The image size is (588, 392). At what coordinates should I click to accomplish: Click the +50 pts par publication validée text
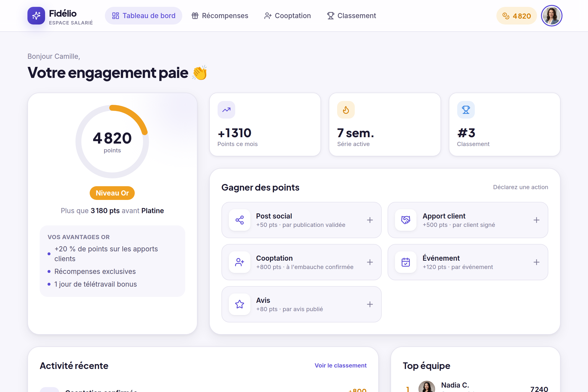point(301,225)
